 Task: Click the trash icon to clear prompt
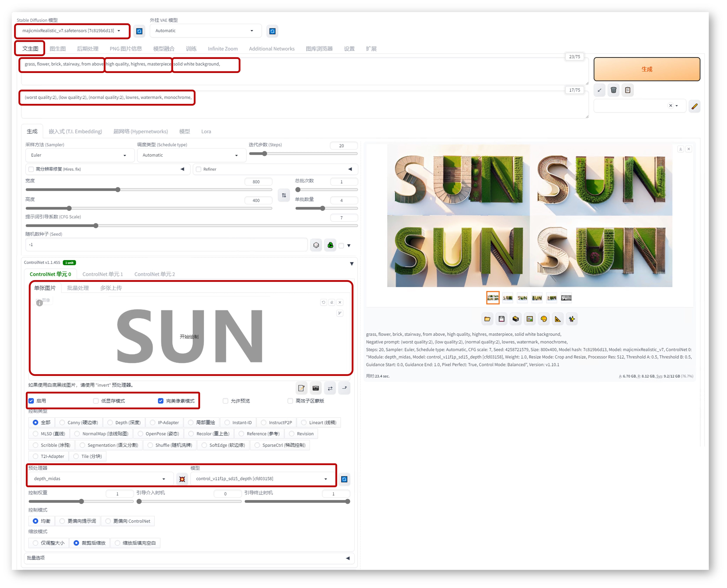click(x=613, y=90)
